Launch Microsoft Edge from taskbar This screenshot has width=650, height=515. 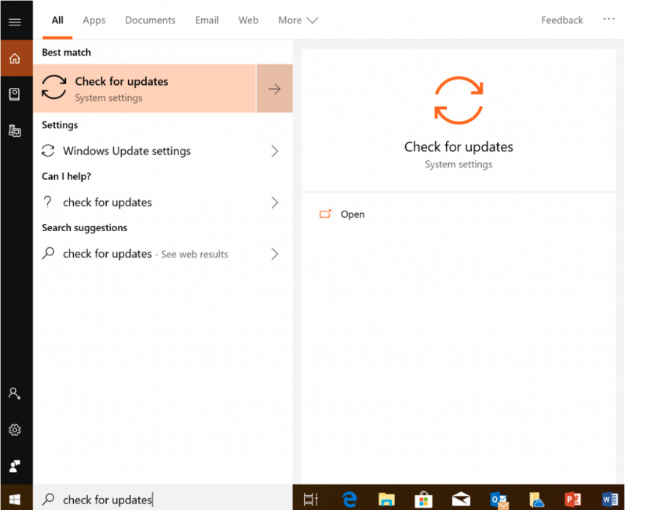tap(349, 499)
